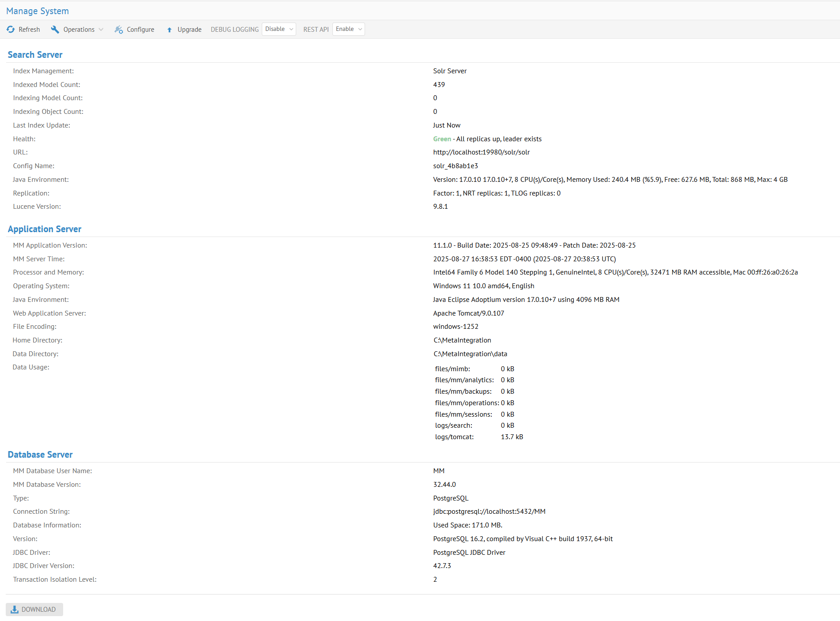This screenshot has height=621, width=840.
Task: Click the Upgrade toolbar label
Action: pos(189,30)
